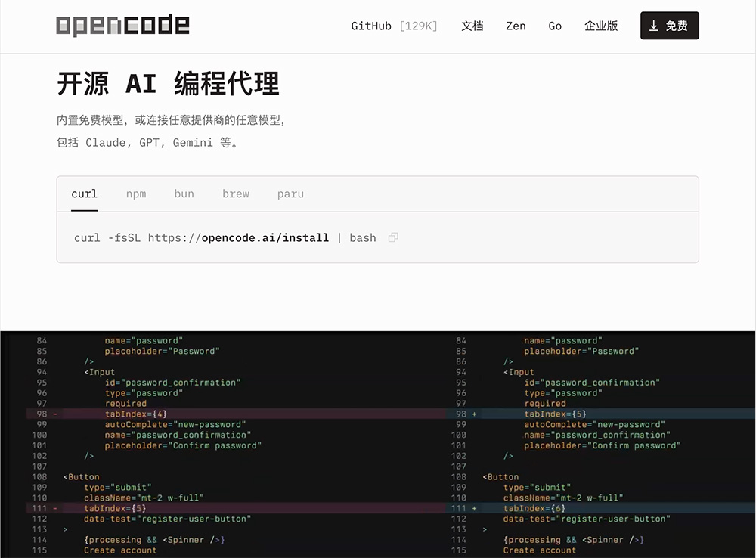Screen dimensions: 756x558
Task: Open the Zen menu item
Action: pyautogui.click(x=516, y=25)
